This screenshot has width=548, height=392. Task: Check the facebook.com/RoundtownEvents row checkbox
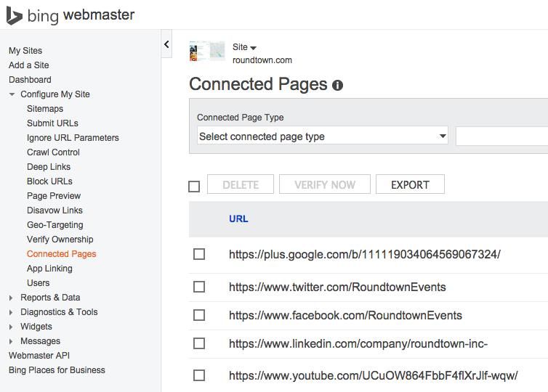click(x=199, y=315)
